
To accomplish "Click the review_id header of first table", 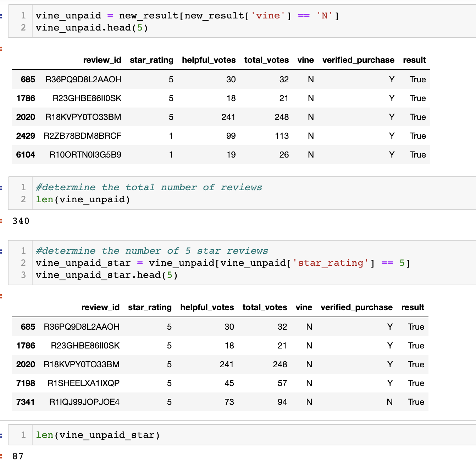I will (x=102, y=60).
